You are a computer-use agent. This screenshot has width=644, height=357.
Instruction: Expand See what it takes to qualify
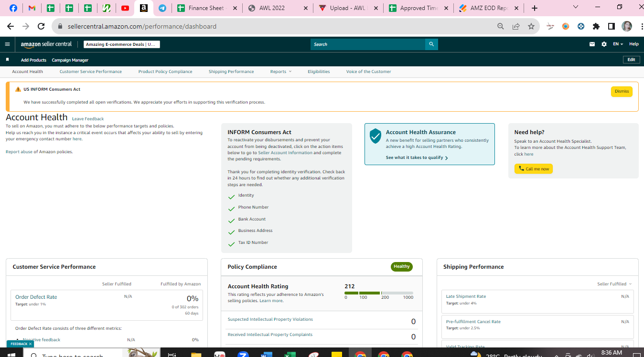point(417,157)
